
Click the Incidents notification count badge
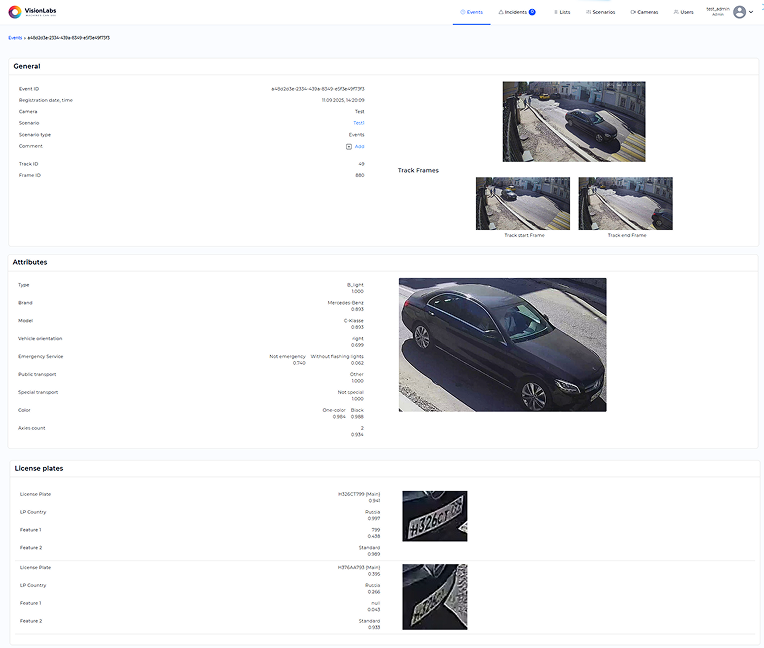tap(532, 12)
